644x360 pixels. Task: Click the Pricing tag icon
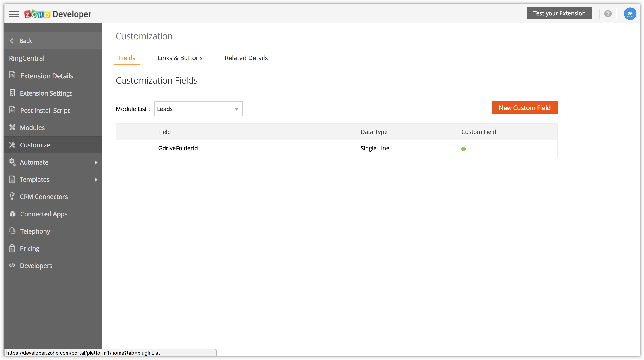click(x=12, y=248)
